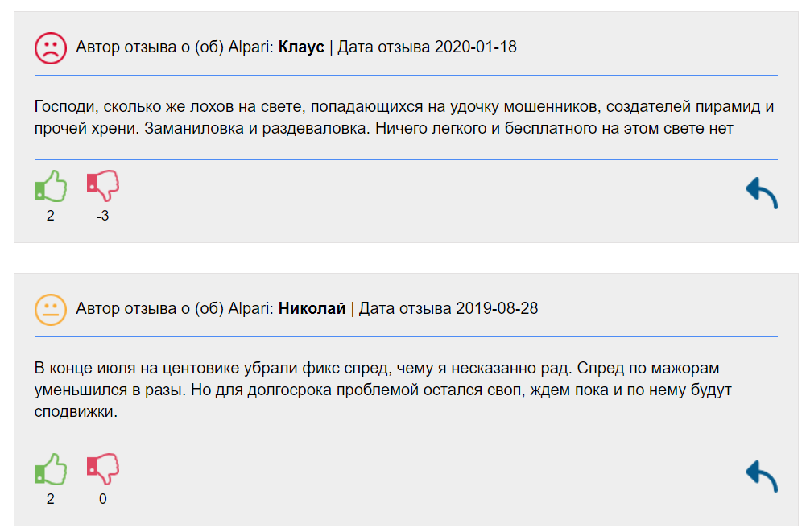Screen dimensions: 806x532
Task: Click the vote count -3 under Klaus's review
Action: coord(101,215)
